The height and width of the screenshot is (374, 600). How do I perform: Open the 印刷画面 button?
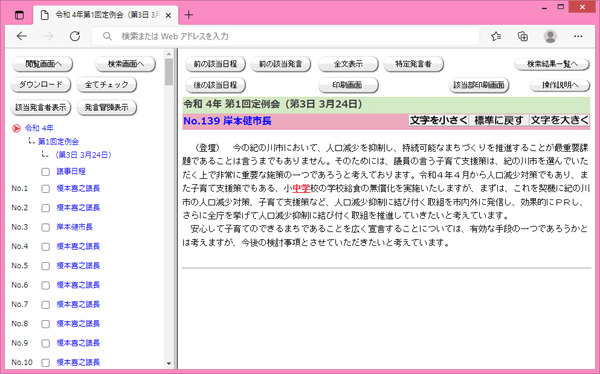[x=348, y=85]
